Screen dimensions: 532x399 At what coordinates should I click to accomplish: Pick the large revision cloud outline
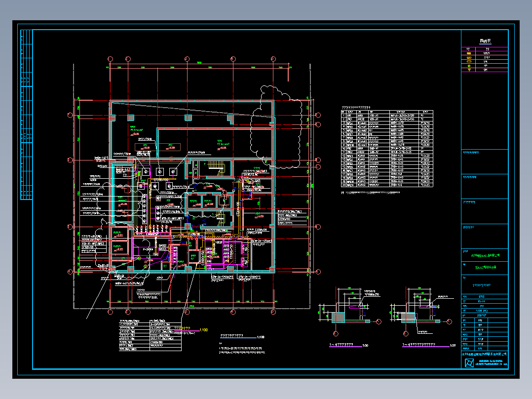(x=276, y=127)
